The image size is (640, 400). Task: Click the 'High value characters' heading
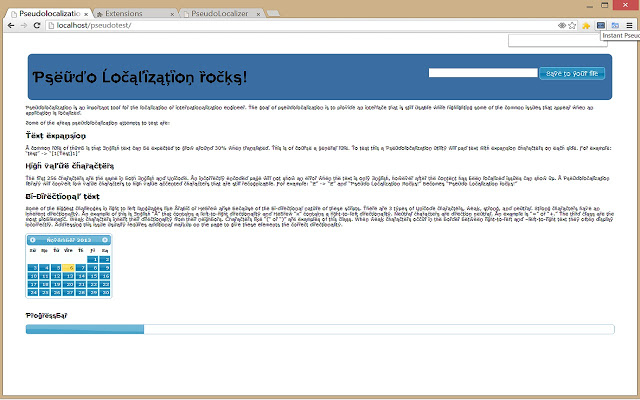click(x=69, y=166)
